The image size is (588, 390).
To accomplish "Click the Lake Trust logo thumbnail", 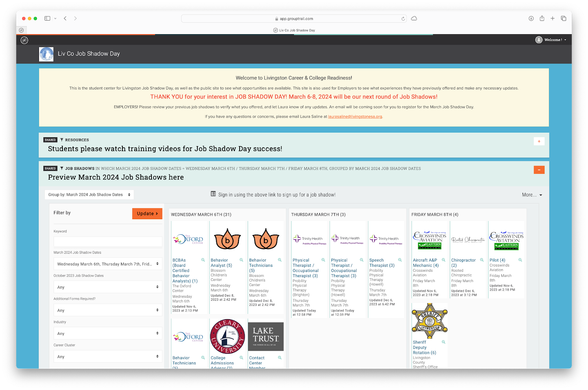I will pyautogui.click(x=266, y=336).
